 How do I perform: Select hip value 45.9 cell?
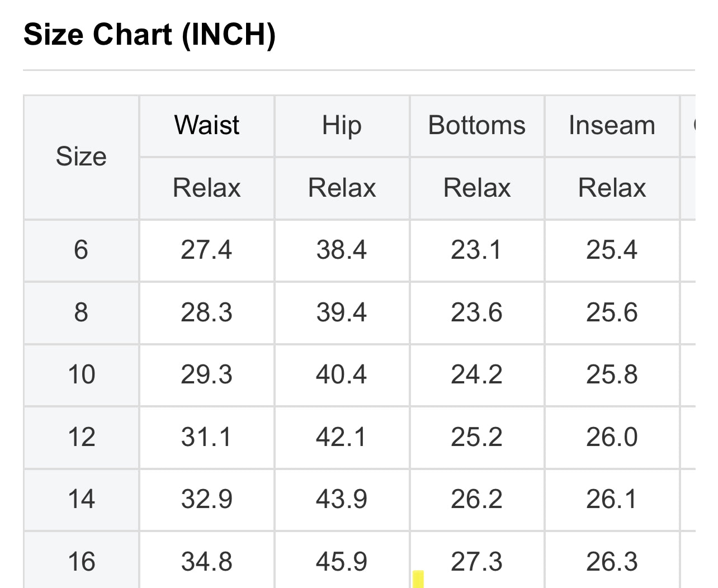coord(342,562)
